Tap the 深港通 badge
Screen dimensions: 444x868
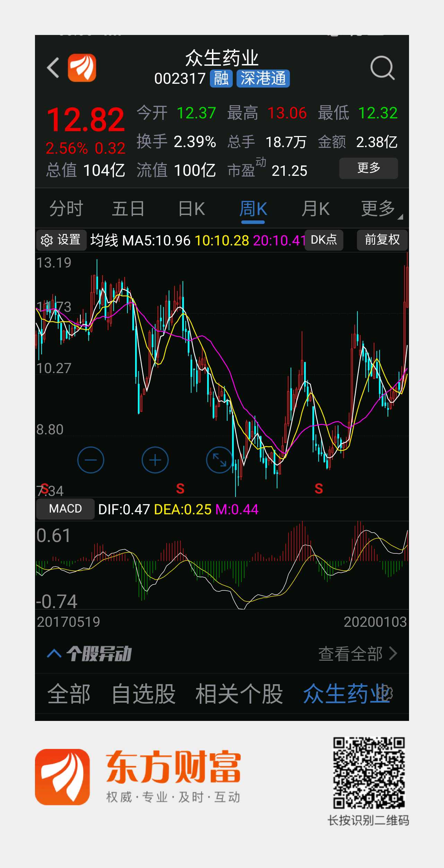pos(263,79)
